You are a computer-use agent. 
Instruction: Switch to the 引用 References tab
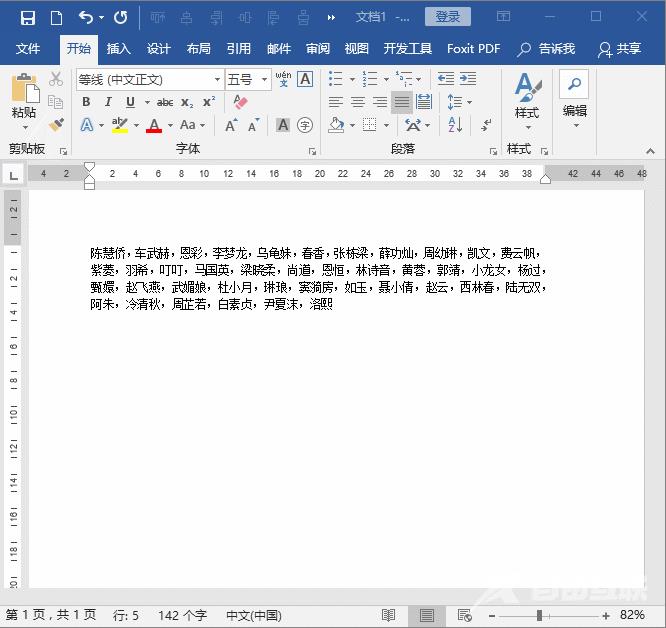[238, 48]
